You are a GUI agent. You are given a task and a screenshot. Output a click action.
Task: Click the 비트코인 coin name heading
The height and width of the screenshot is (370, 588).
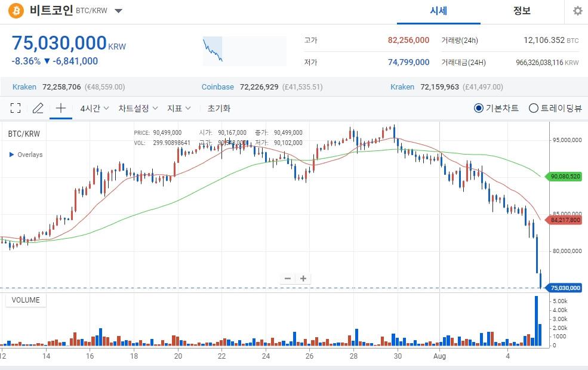point(51,10)
